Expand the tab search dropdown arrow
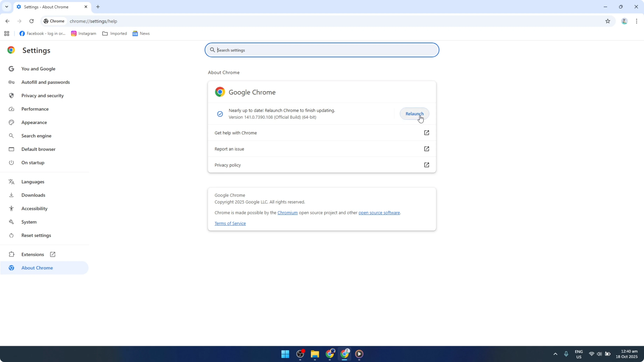 click(x=6, y=7)
